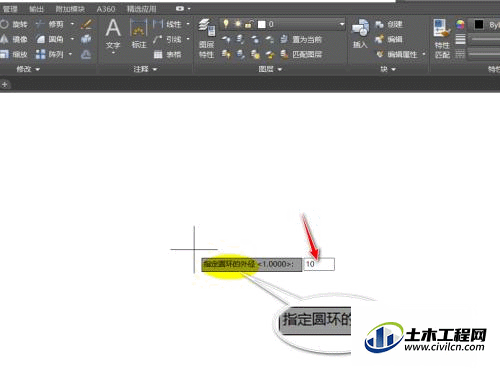500x375 pixels.
Task: Toggle the layer lock padlock icon
Action: click(248, 24)
